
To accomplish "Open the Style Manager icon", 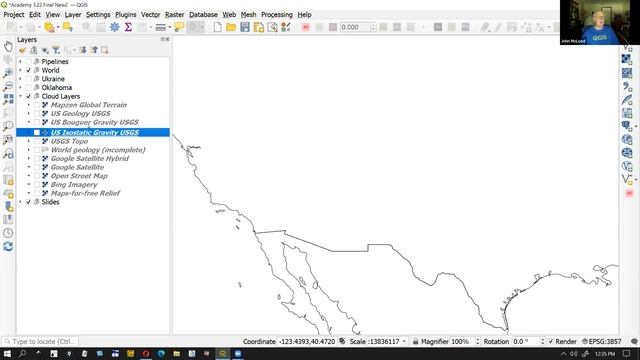I will (x=286, y=27).
